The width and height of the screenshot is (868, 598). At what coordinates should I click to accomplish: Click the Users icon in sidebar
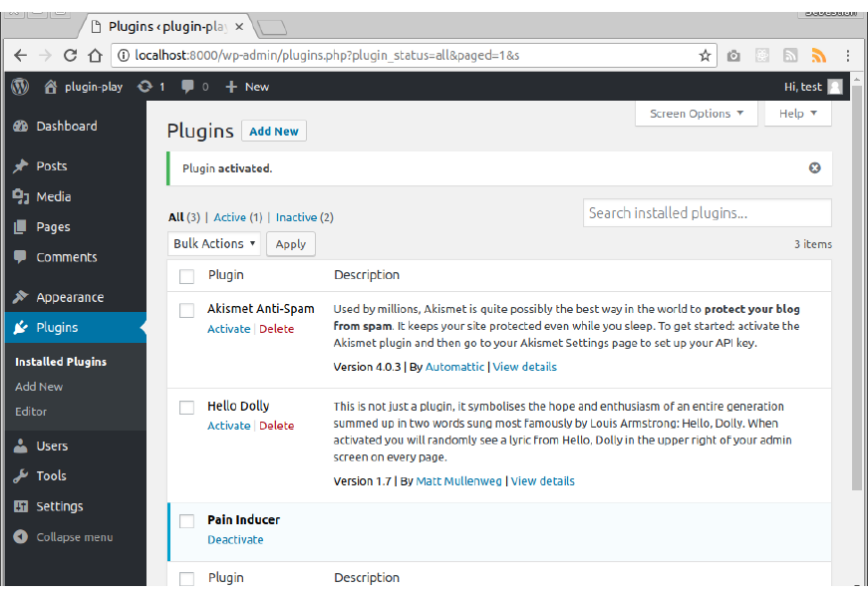[21, 446]
